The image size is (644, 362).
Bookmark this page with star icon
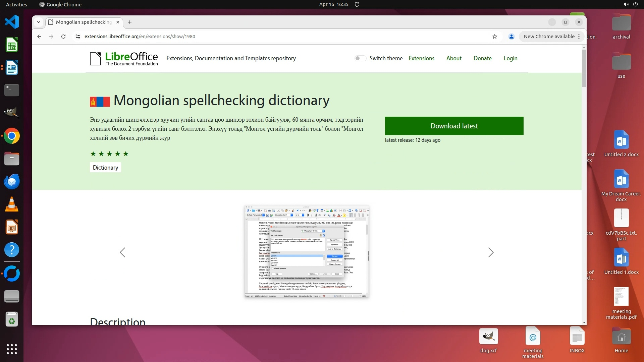point(495,37)
